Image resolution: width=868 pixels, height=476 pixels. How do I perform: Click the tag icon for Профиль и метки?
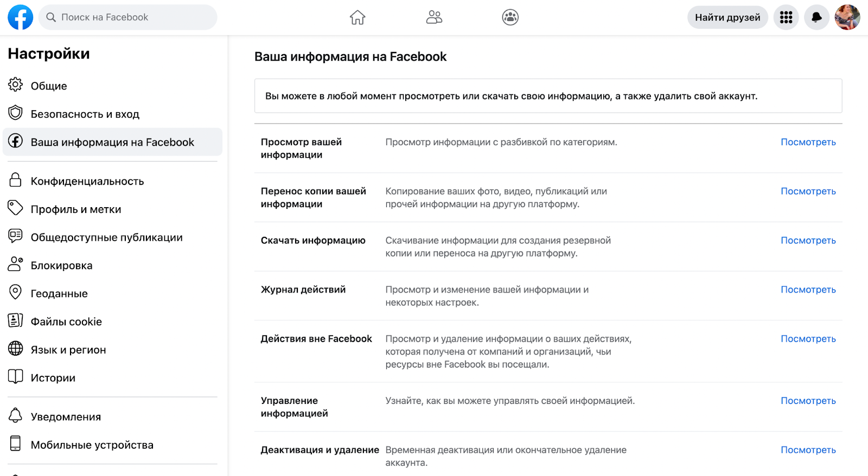15,208
